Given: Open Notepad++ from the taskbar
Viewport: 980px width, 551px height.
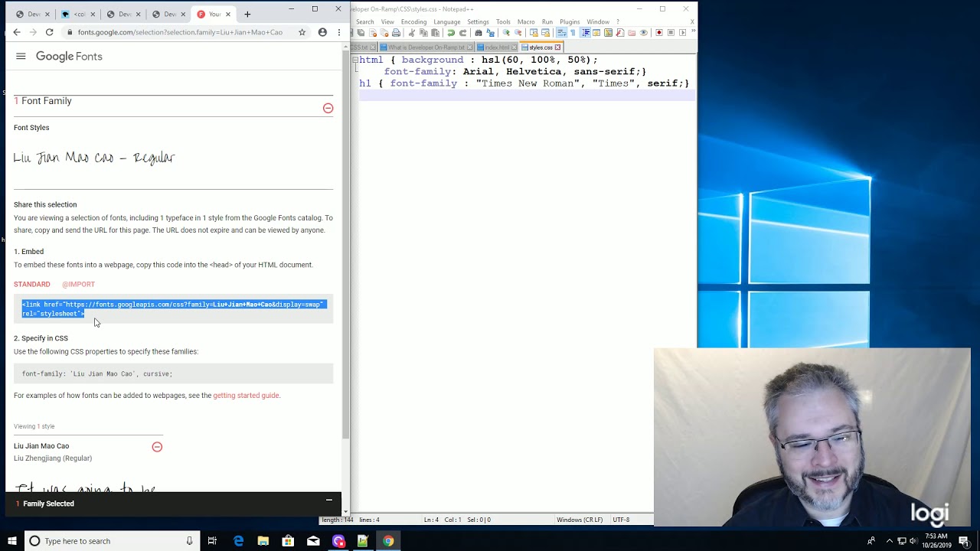Looking at the screenshot, I should [x=363, y=541].
